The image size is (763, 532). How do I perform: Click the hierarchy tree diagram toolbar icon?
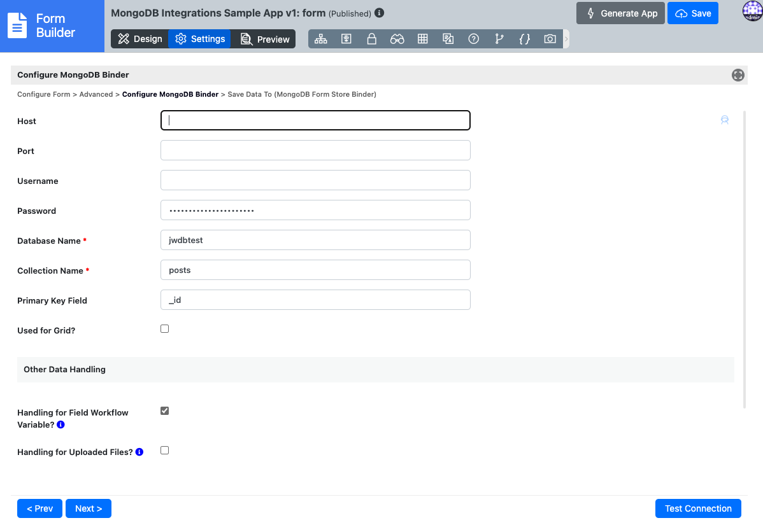click(x=321, y=39)
